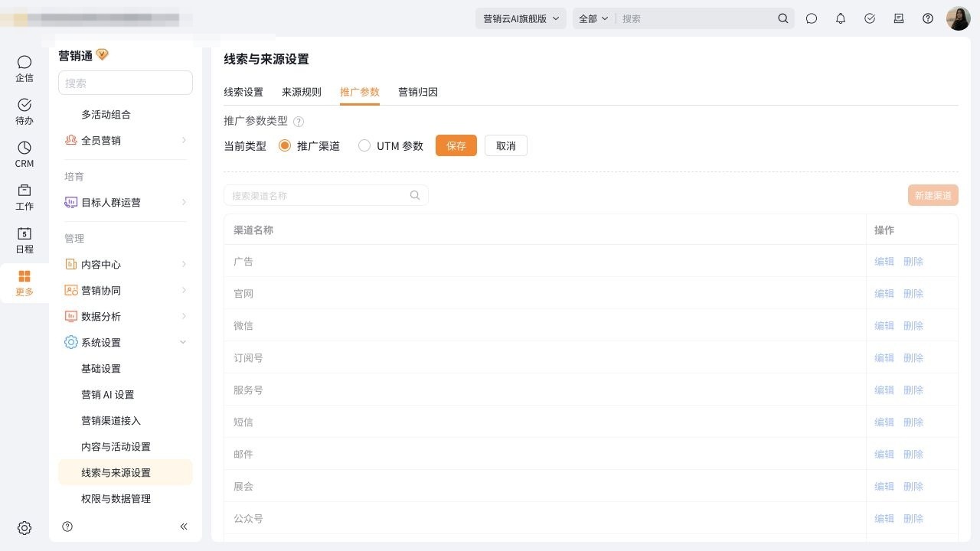Click 编辑 for 广告 channel
Viewport: 980px width, 551px height.
[x=884, y=262]
